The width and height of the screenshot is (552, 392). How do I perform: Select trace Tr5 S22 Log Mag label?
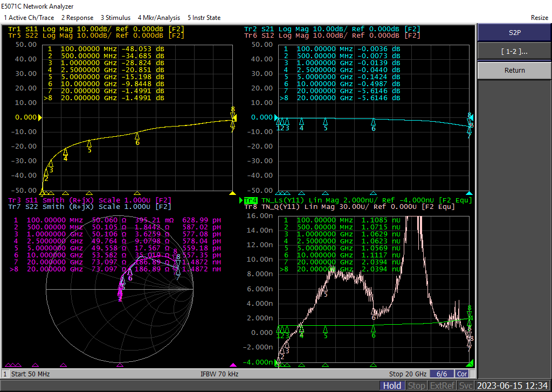tap(96, 35)
